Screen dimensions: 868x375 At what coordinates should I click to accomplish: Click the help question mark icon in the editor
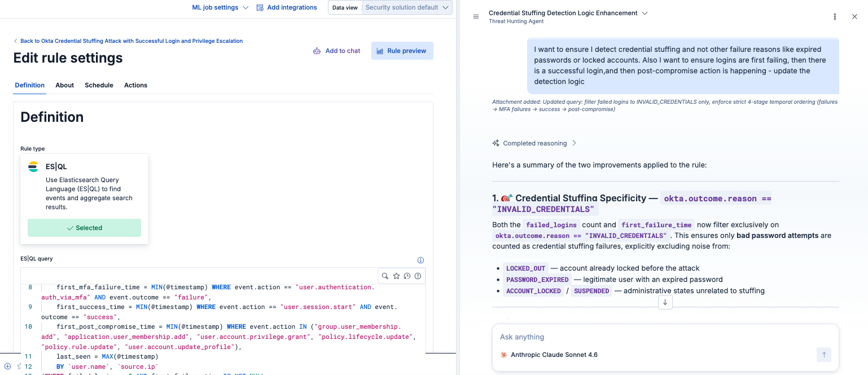click(x=418, y=276)
